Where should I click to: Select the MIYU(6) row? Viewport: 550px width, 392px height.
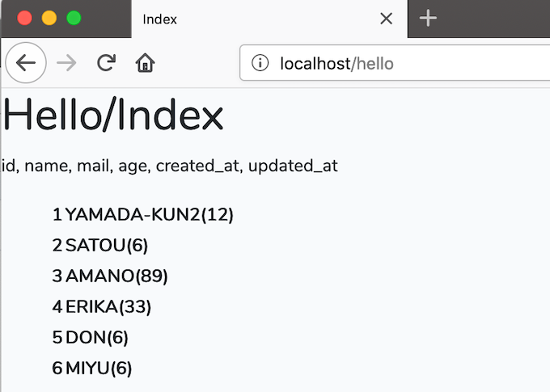click(92, 369)
